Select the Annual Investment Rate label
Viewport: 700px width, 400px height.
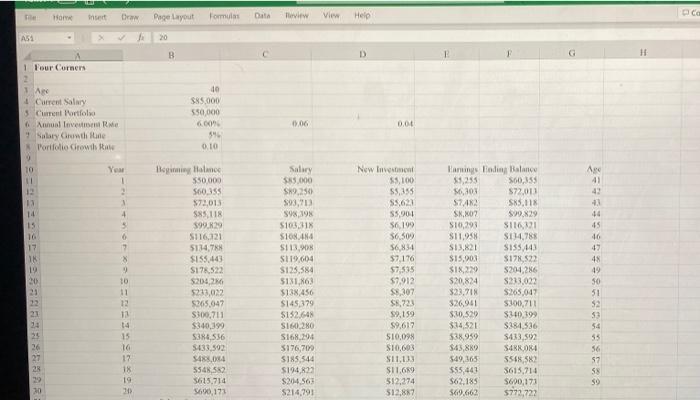tap(79, 124)
